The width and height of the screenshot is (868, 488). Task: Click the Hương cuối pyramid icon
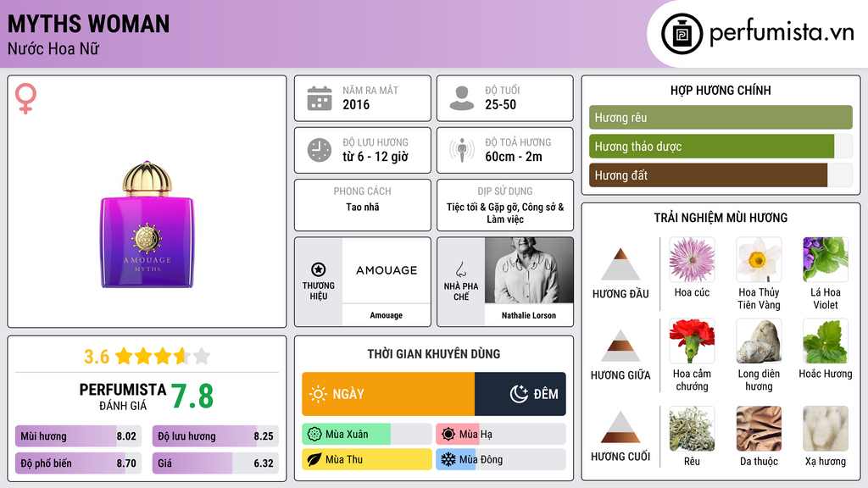[620, 427]
